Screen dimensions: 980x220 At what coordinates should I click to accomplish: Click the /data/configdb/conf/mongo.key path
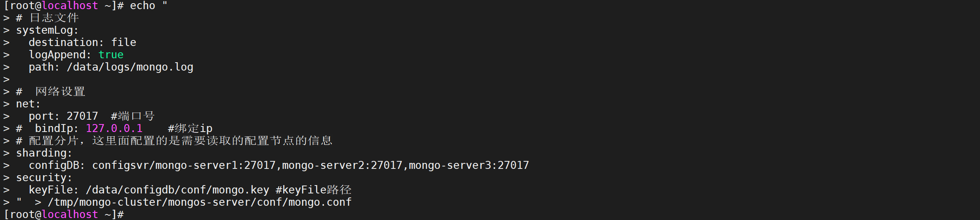click(177, 190)
